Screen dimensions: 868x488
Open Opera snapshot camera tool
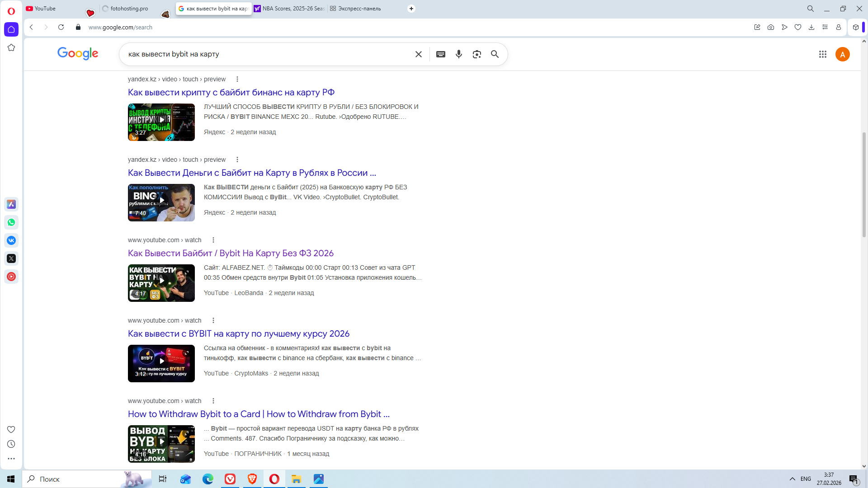pyautogui.click(x=771, y=27)
